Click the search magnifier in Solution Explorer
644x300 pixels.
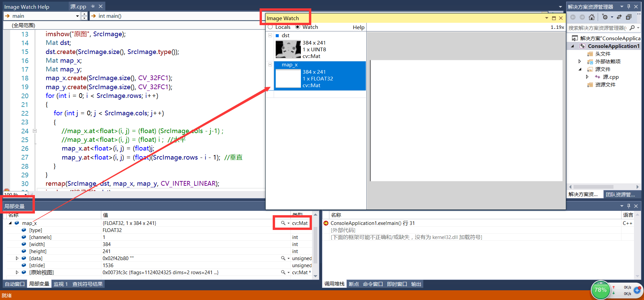tap(632, 28)
